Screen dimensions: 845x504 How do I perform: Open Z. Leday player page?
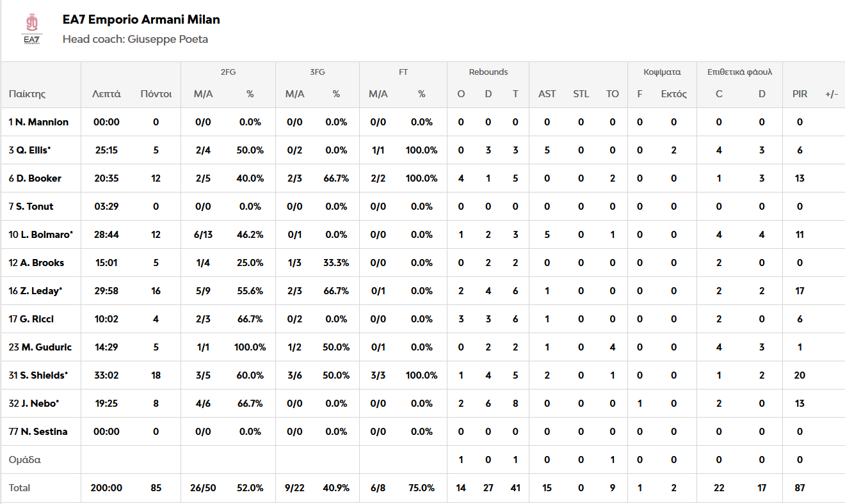35,291
